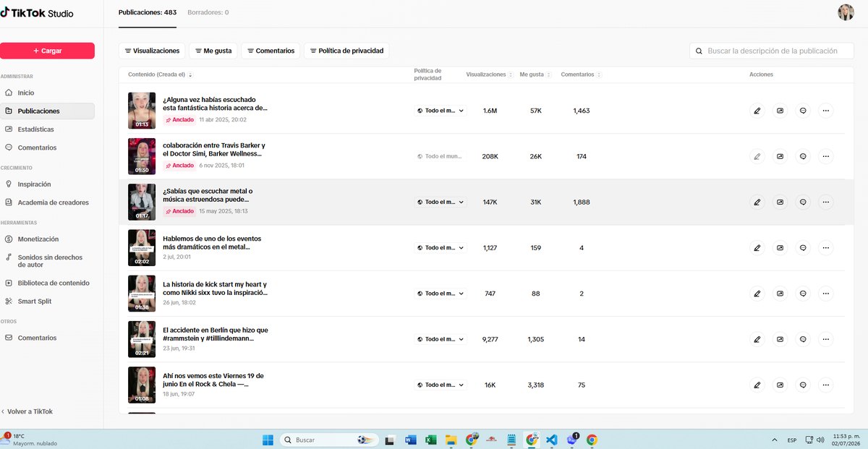Open the Política de privacidad filter
This screenshot has width=868, height=449.
click(x=346, y=51)
